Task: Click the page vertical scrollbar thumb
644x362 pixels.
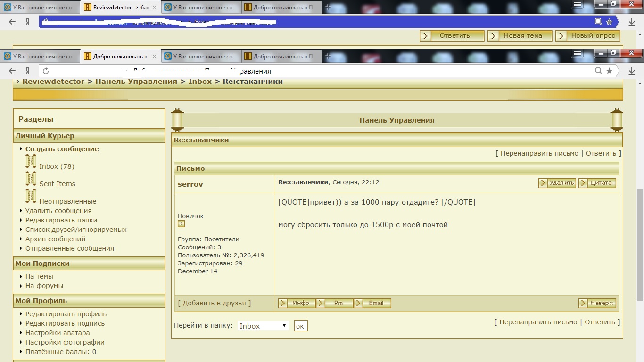Action: pyautogui.click(x=640, y=245)
